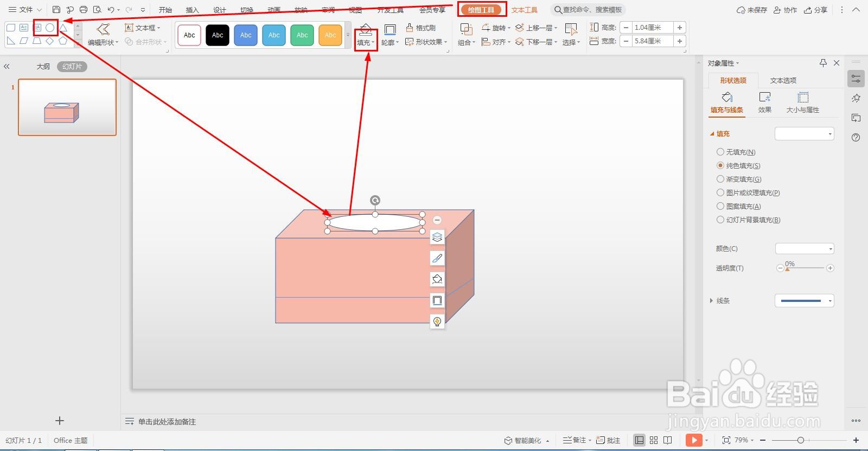Open the 文本工具 tab
868x451 pixels.
524,10
